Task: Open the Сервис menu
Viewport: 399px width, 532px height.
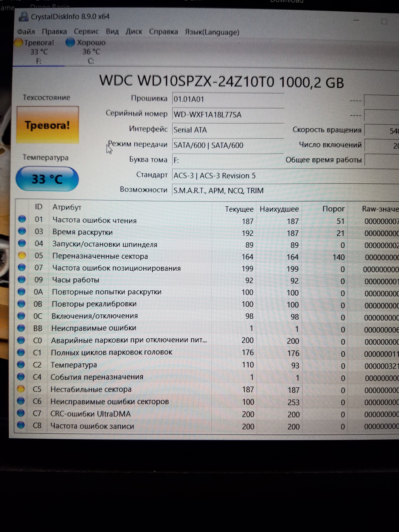Action: [86, 32]
